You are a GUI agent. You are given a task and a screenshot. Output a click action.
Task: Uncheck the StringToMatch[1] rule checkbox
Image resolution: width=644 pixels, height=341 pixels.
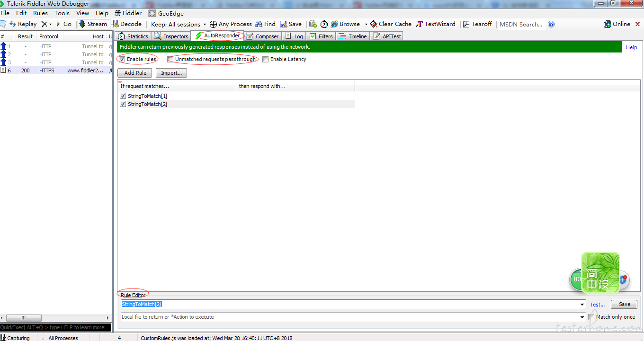tap(123, 96)
